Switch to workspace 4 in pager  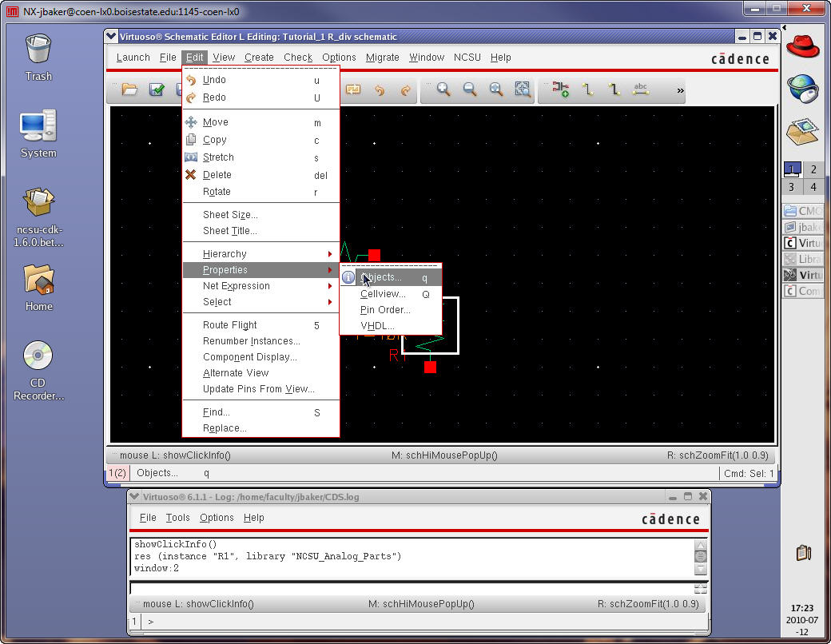click(813, 187)
